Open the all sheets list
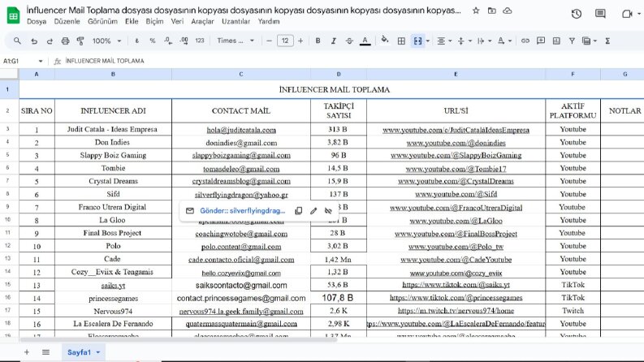Image resolution: width=644 pixels, height=362 pixels. [45, 352]
